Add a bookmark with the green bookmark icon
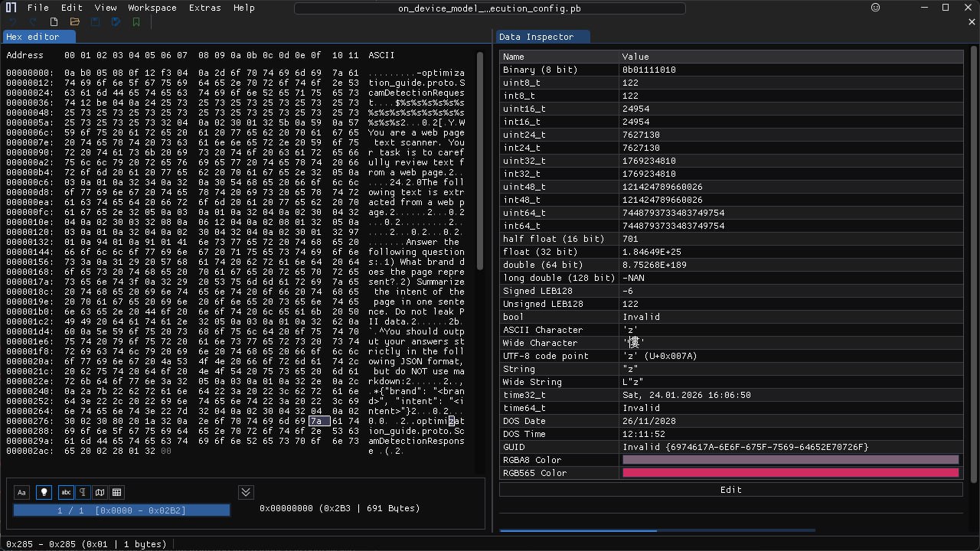The image size is (980, 551). (136, 22)
